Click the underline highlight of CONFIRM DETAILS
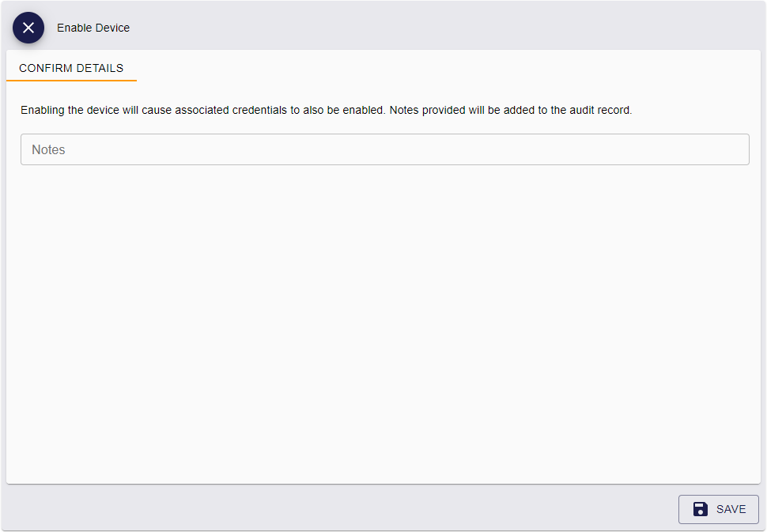Screen dimensions: 767x532 71,80
